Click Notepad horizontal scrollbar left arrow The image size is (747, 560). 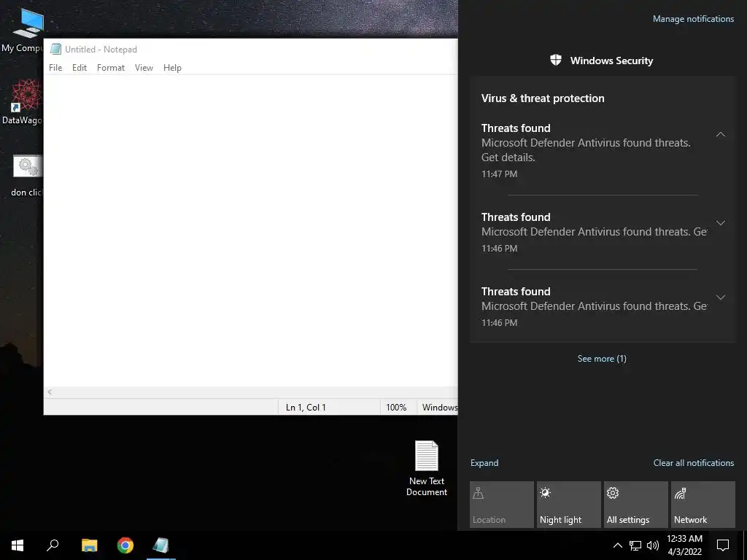[50, 392]
